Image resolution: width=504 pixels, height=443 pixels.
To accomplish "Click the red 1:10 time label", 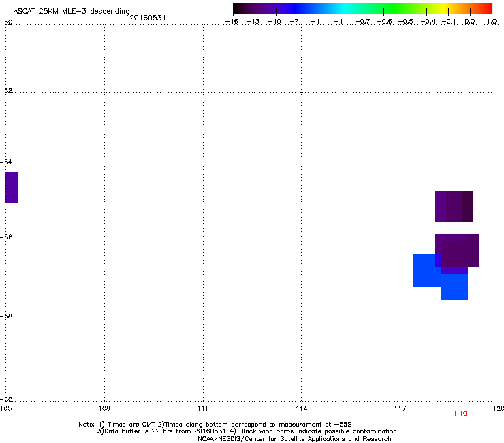I will tap(460, 414).
